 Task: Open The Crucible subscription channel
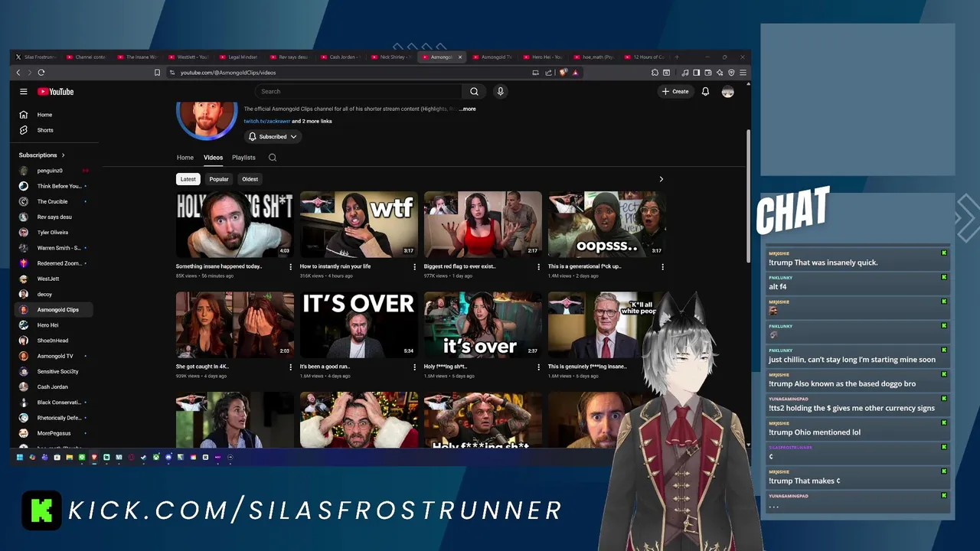54,201
